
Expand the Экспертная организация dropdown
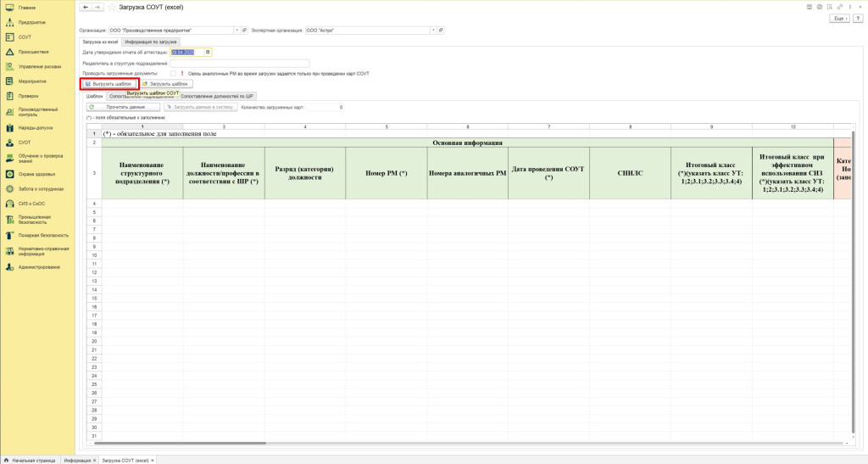[433, 31]
